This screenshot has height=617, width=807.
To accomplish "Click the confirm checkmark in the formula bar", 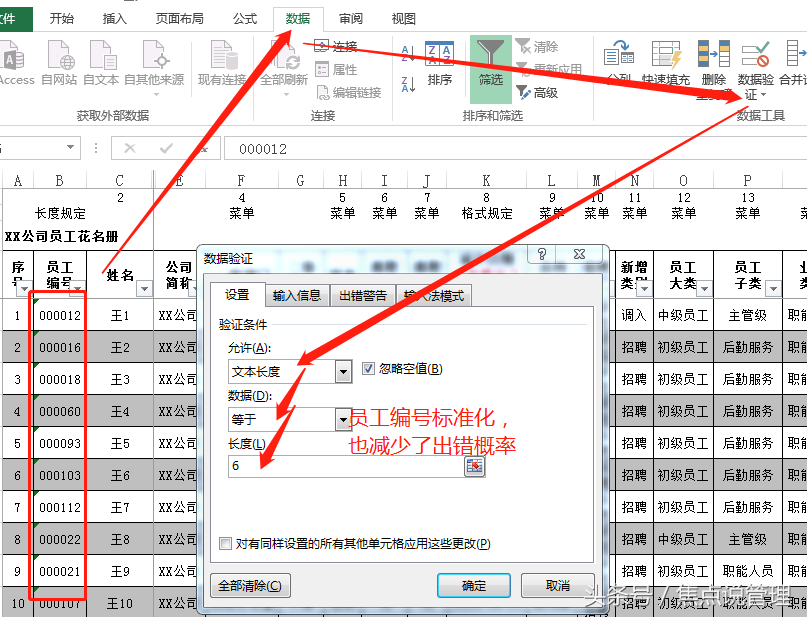I will (x=166, y=149).
